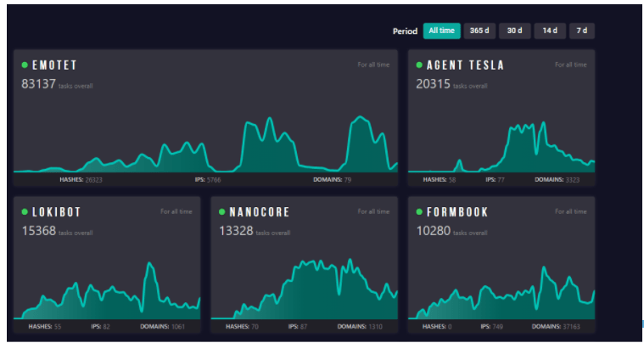Image resolution: width=644 pixels, height=343 pixels.
Task: Open the LOKIBOT card title
Action: tap(57, 212)
